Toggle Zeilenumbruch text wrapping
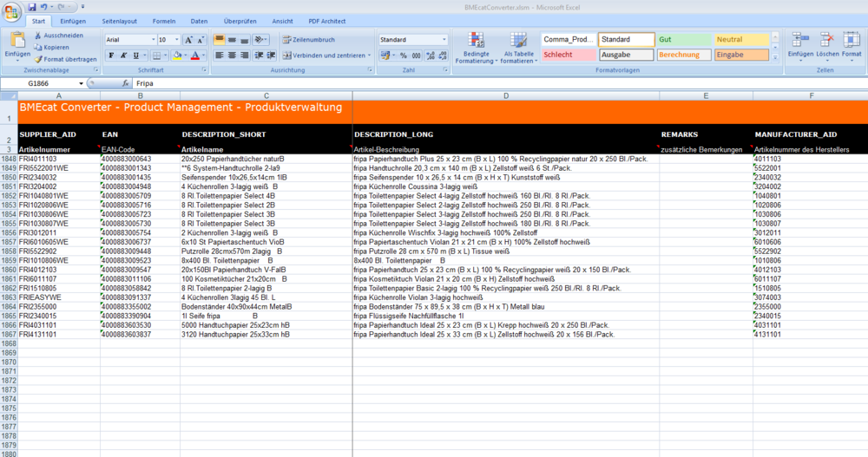This screenshot has width=868, height=457. 308,40
